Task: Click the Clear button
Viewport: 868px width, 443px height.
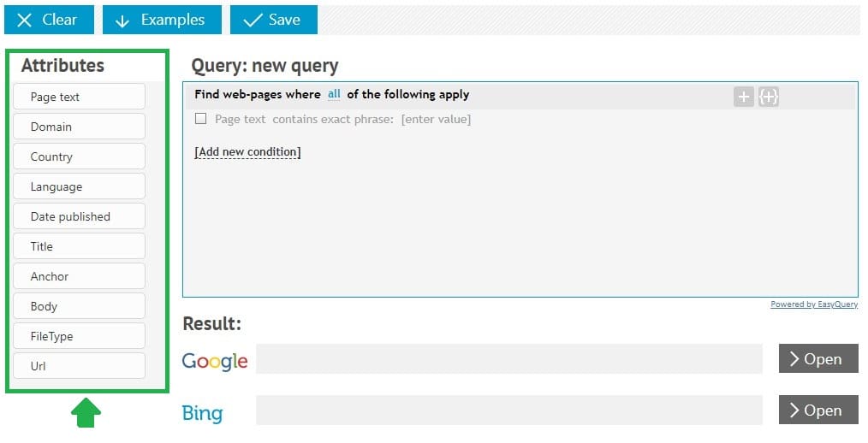Action: click(50, 20)
